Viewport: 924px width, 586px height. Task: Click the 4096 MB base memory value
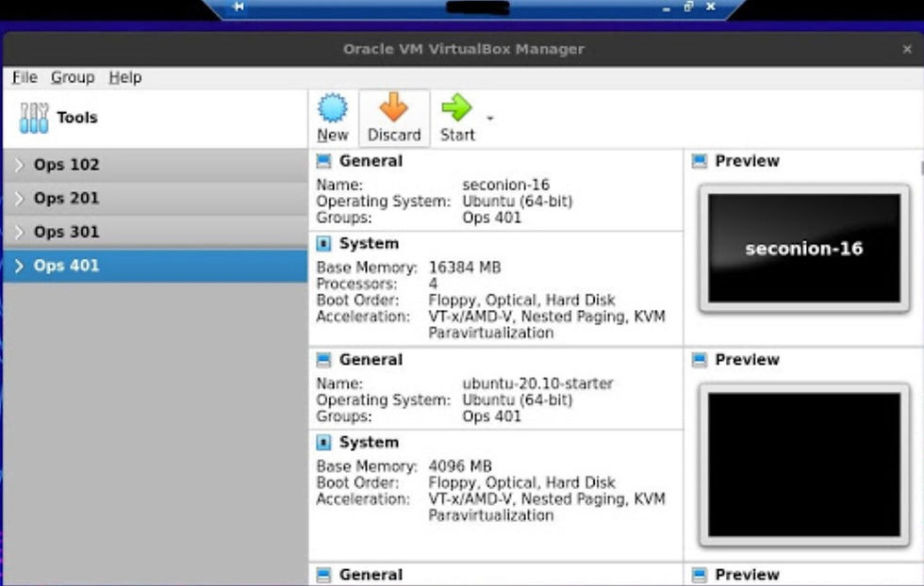point(460,465)
